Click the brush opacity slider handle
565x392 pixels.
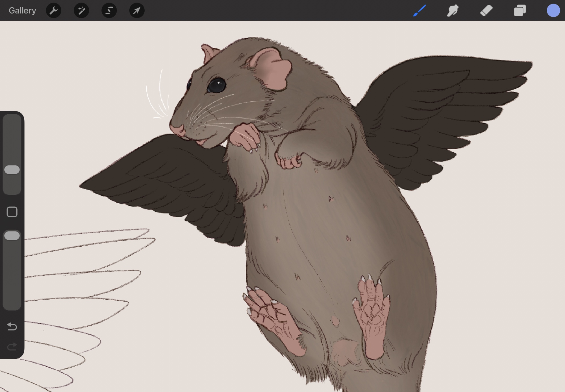(x=12, y=236)
